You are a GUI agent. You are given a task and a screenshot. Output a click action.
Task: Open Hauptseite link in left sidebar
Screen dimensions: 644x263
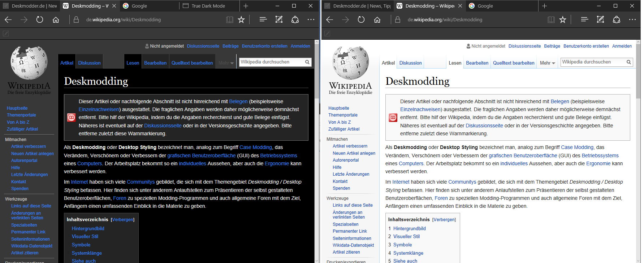click(x=17, y=108)
